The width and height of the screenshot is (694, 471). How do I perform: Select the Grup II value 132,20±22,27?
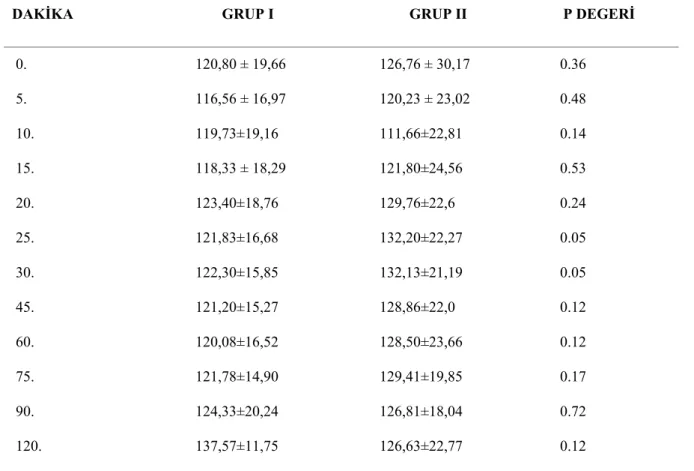click(421, 238)
